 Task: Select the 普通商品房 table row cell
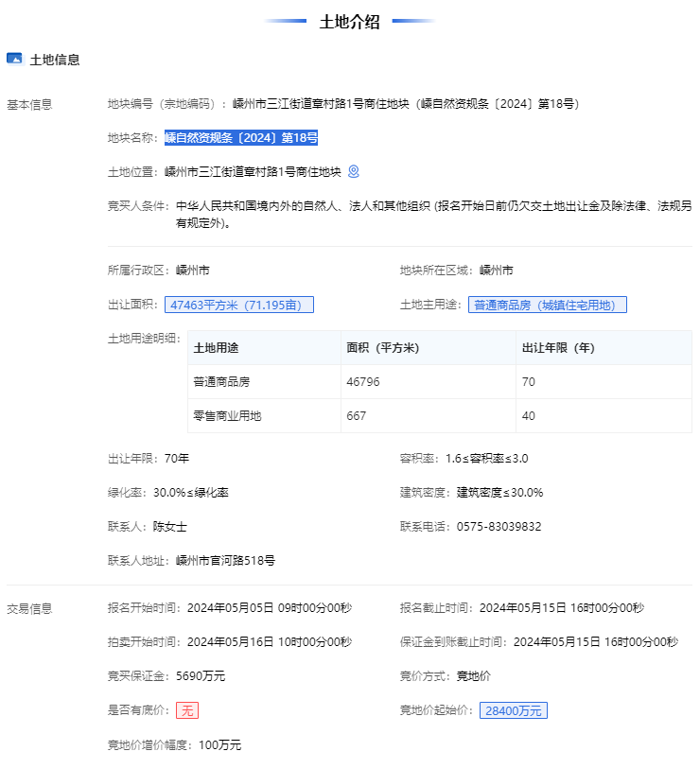pos(221,382)
